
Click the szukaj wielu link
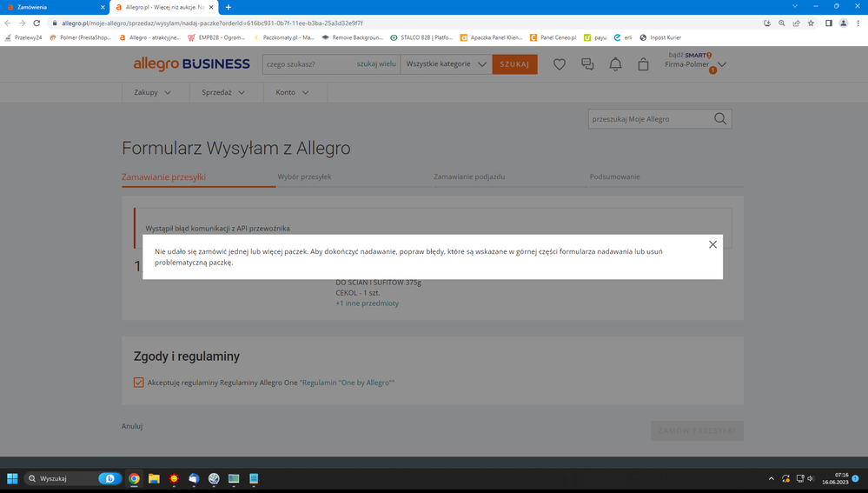[376, 63]
